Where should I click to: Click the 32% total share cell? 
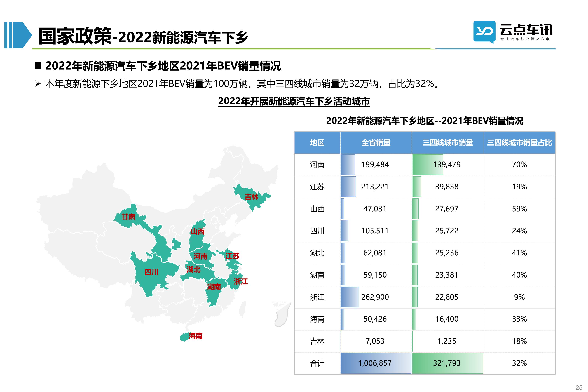click(x=519, y=363)
